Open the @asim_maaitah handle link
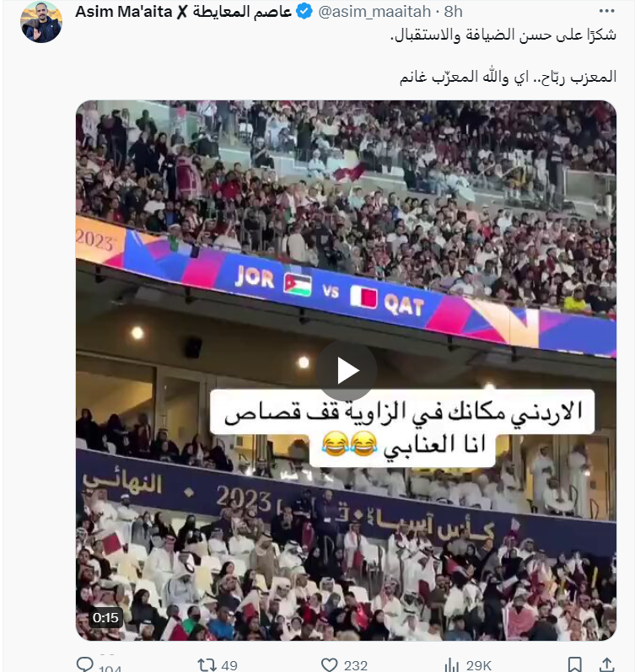635x672 pixels. pyautogui.click(x=374, y=12)
